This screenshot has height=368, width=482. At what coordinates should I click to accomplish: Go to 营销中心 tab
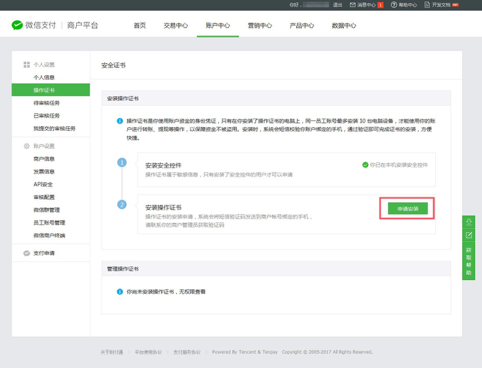(260, 25)
